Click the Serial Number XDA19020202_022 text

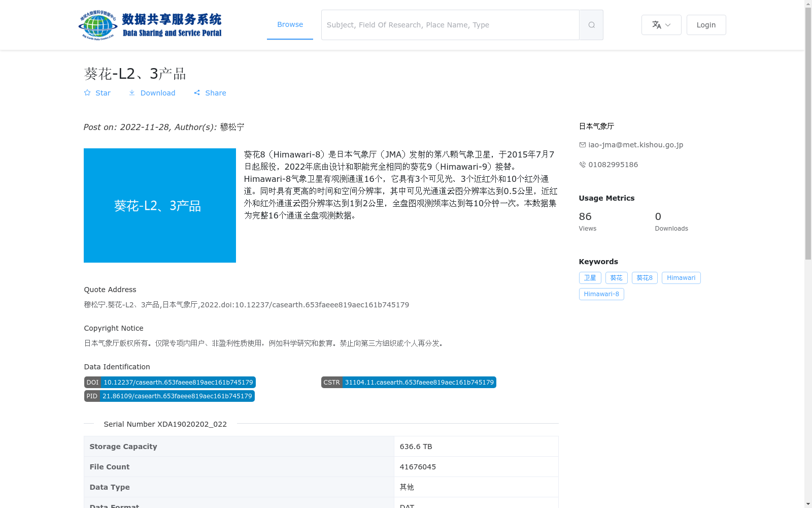pyautogui.click(x=165, y=424)
